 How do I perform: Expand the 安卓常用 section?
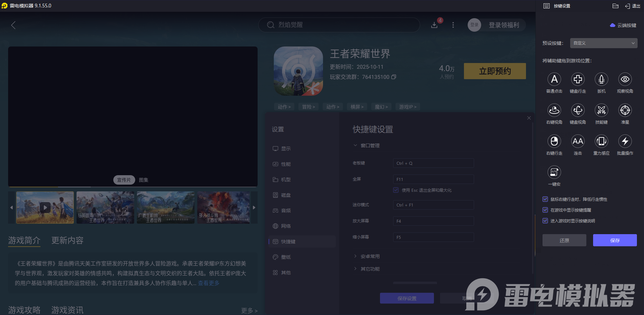pos(369,256)
